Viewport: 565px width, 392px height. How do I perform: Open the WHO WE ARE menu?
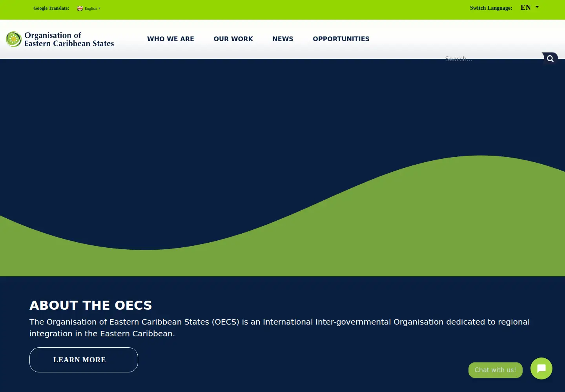(171, 39)
